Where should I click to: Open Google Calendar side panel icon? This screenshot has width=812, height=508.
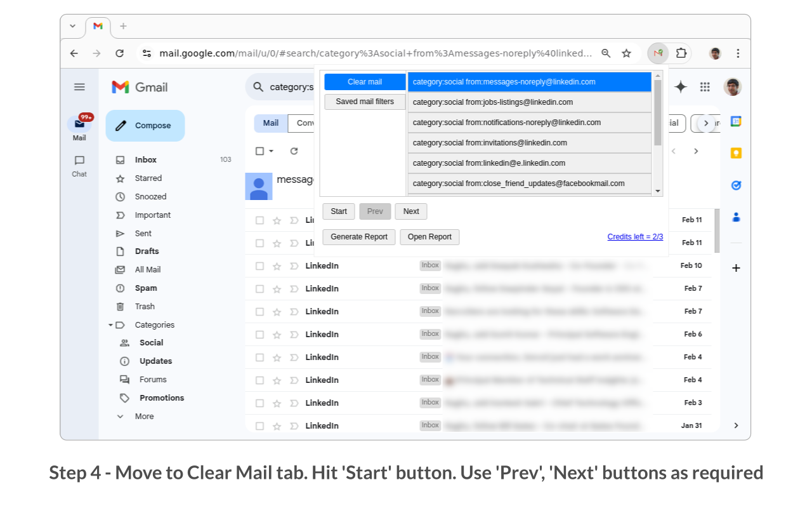click(736, 121)
